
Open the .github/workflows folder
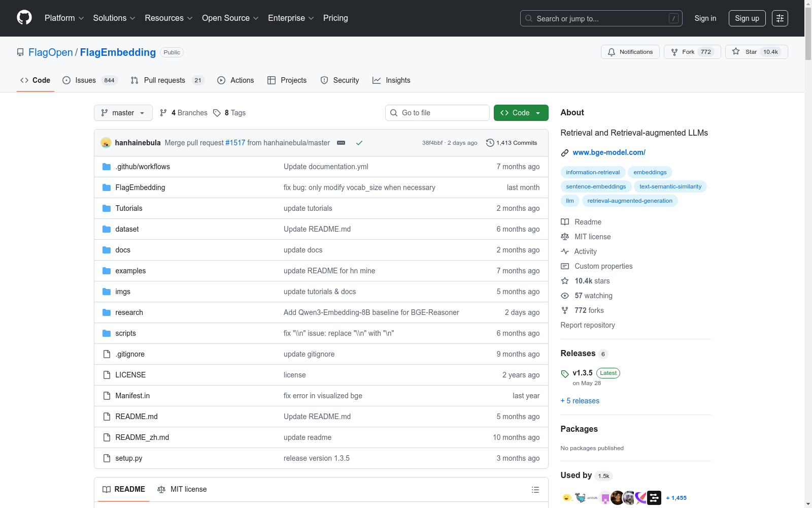coord(143,167)
